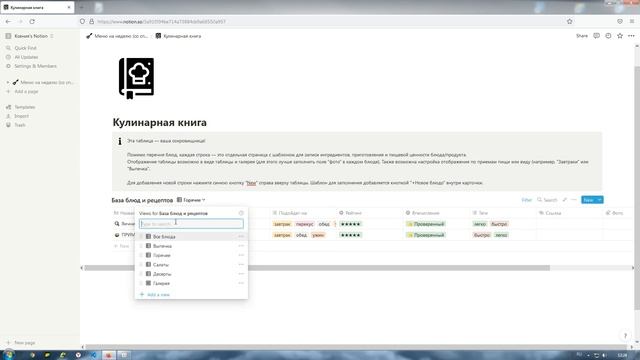This screenshot has width=640, height=360.
Task: Click Add a view
Action: (x=155, y=295)
